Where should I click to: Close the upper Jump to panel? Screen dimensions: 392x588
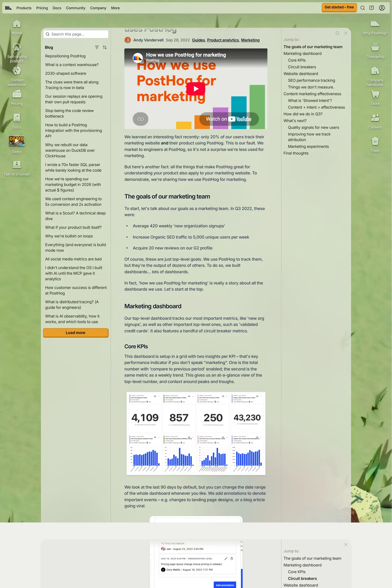(346, 33)
